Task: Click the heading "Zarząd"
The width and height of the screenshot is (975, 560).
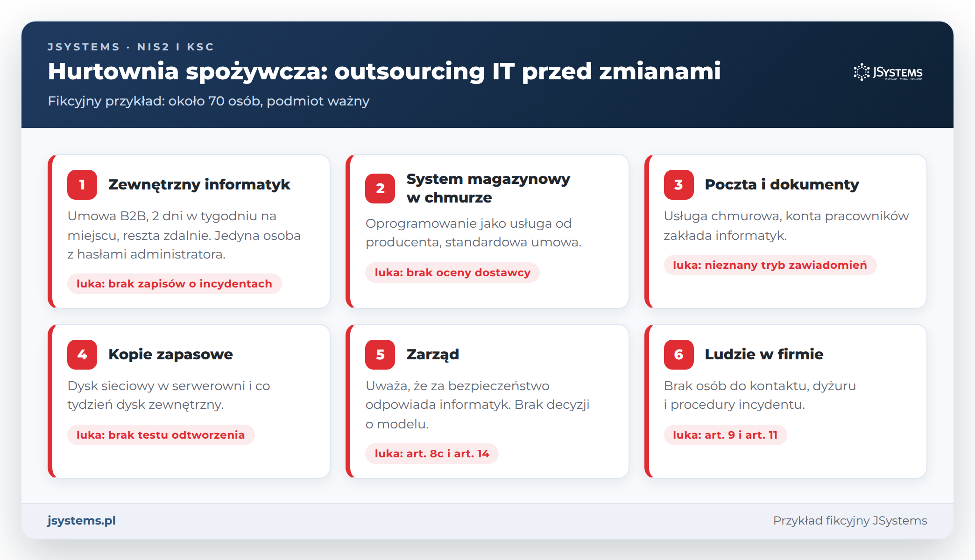Action: click(x=433, y=355)
